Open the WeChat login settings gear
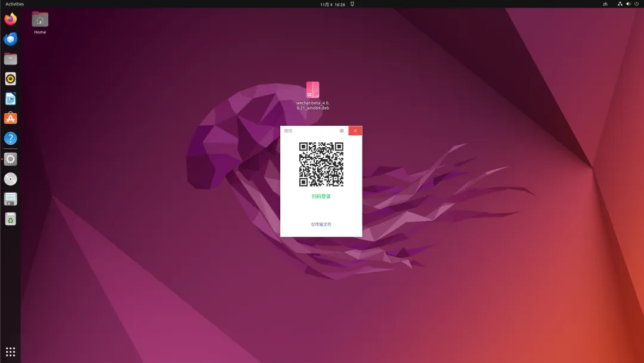The height and width of the screenshot is (363, 644). 342,131
